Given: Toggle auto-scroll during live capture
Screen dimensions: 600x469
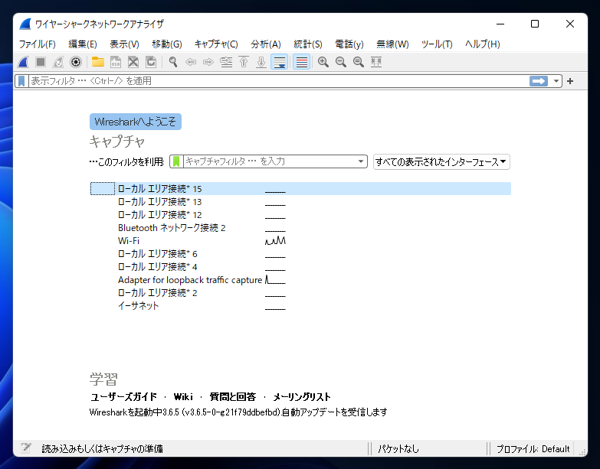Looking at the screenshot, I should click(280, 62).
